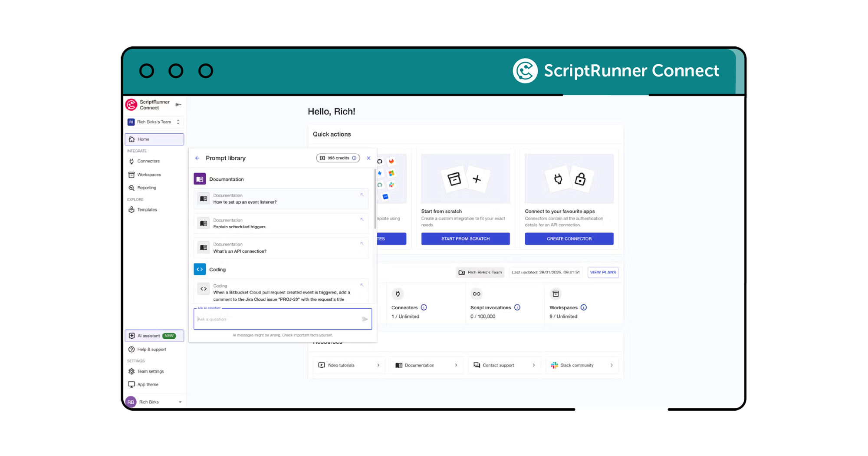Image resolution: width=868 pixels, height=456 pixels.
Task: Choose prompt 'How to set up an event listener?'
Action: (x=281, y=199)
